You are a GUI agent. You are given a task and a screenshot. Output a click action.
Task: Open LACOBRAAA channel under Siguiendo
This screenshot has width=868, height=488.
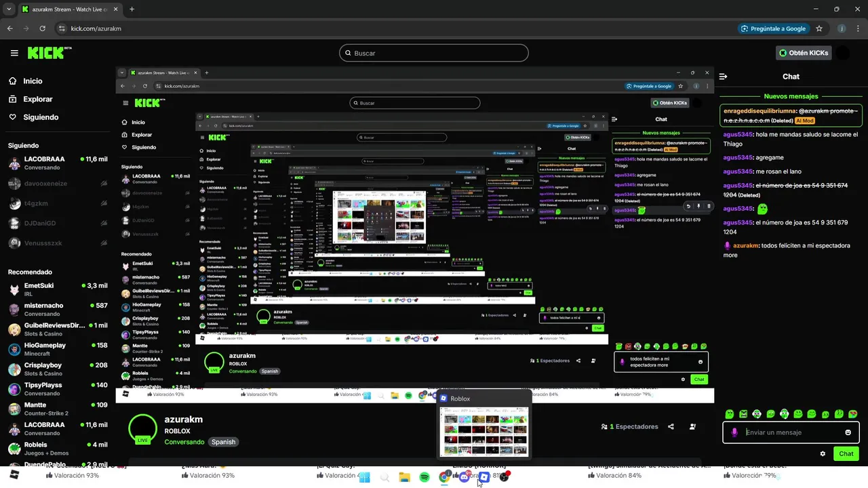[58, 163]
